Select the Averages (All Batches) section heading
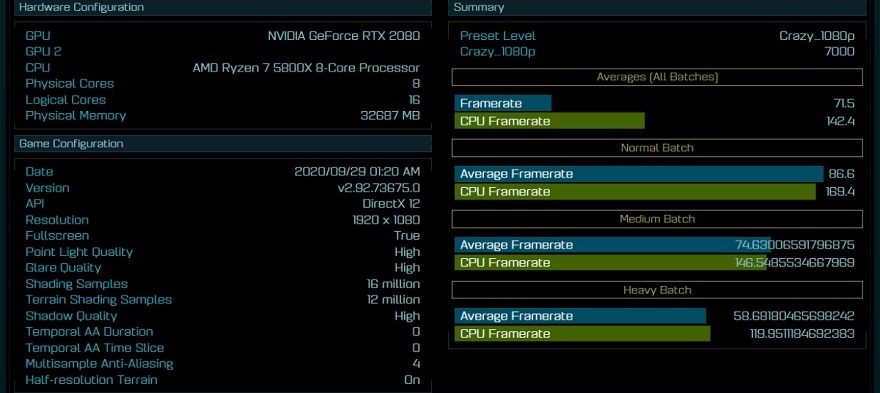 (x=657, y=77)
